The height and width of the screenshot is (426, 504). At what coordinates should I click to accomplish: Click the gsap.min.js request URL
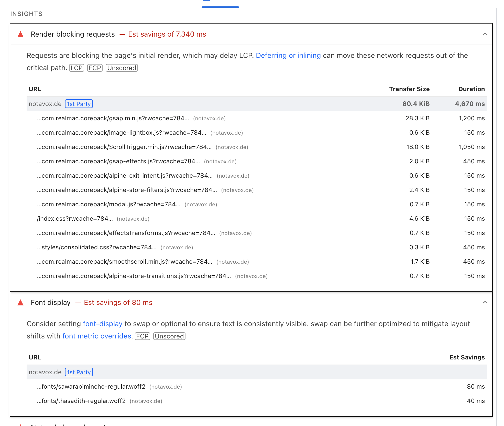point(113,118)
